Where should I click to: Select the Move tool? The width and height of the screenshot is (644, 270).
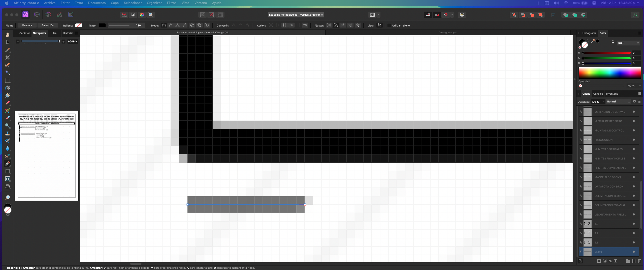click(8, 42)
